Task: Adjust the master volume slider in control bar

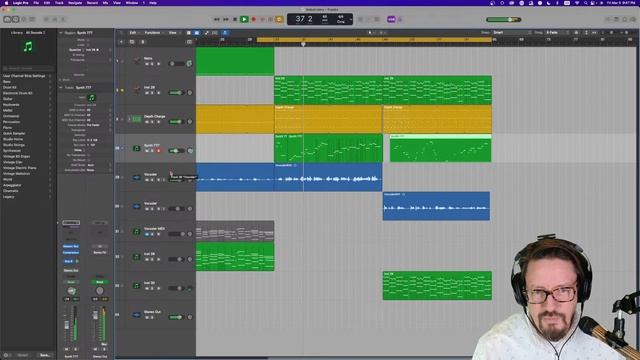Action: [x=504, y=19]
